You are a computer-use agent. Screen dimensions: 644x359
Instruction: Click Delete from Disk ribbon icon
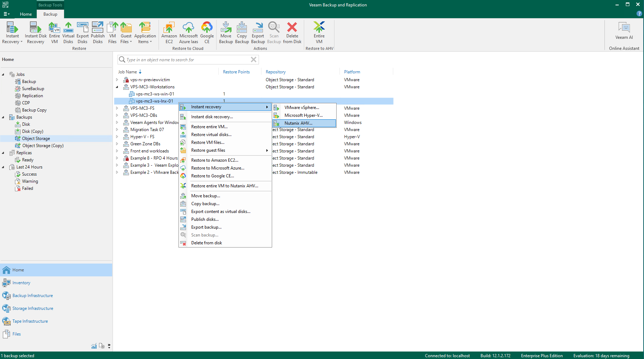pos(292,32)
